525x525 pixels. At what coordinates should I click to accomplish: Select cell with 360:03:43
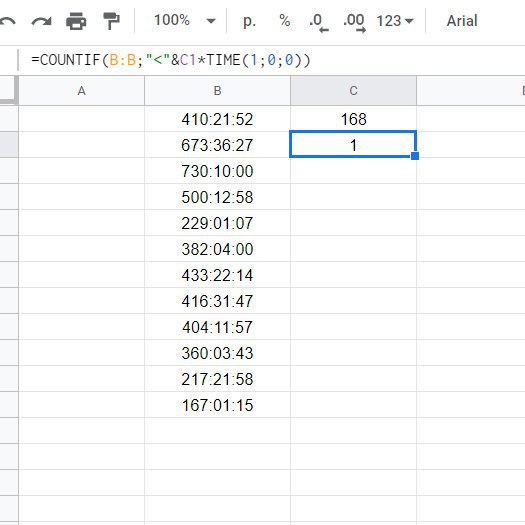coord(217,353)
